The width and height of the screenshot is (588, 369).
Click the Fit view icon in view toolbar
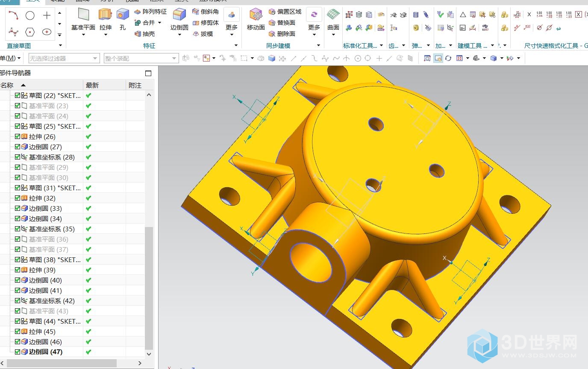point(427,58)
